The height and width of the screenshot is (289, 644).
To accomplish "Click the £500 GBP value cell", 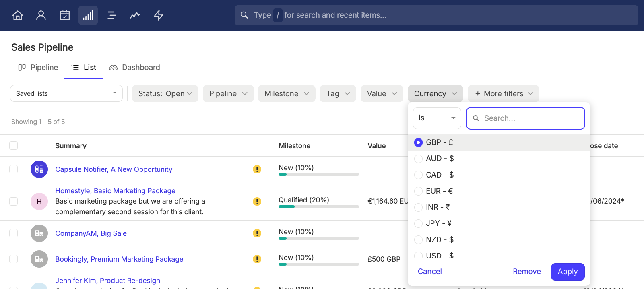I will pyautogui.click(x=384, y=259).
